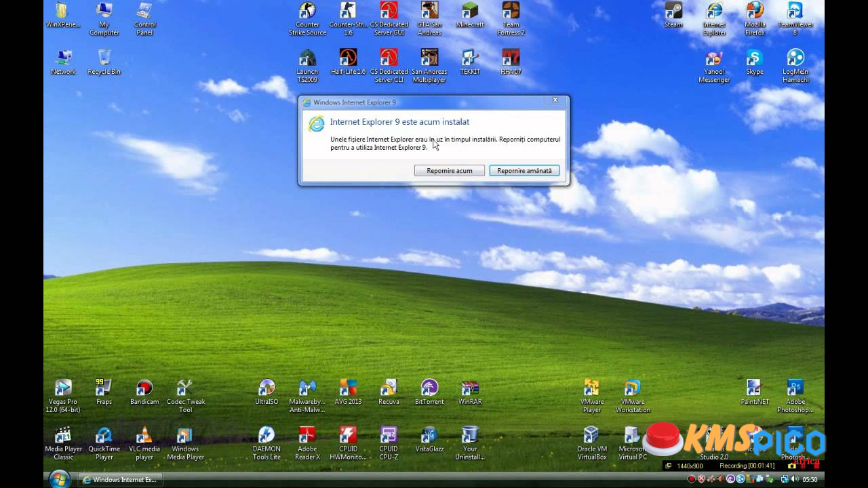Open CS Dedicated Server CLI shortcut

(x=389, y=66)
